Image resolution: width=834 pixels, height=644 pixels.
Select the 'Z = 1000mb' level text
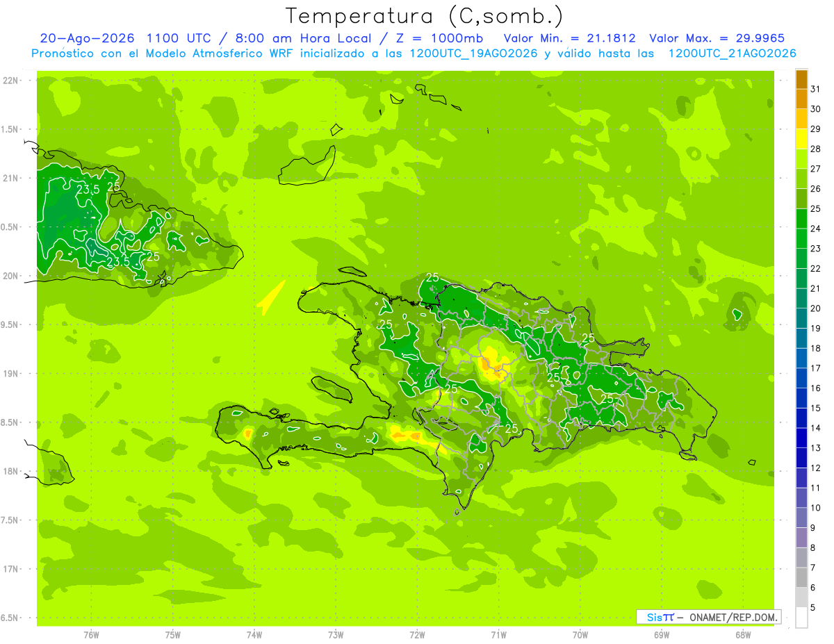click(x=440, y=38)
